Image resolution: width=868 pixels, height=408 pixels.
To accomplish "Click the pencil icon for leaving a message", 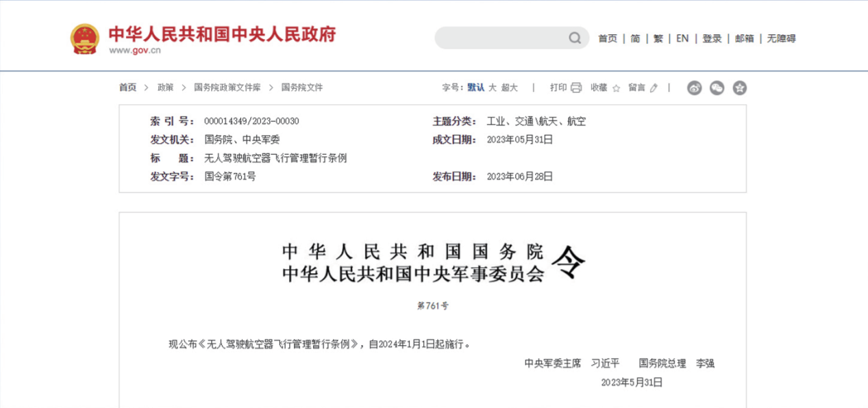I will (654, 88).
